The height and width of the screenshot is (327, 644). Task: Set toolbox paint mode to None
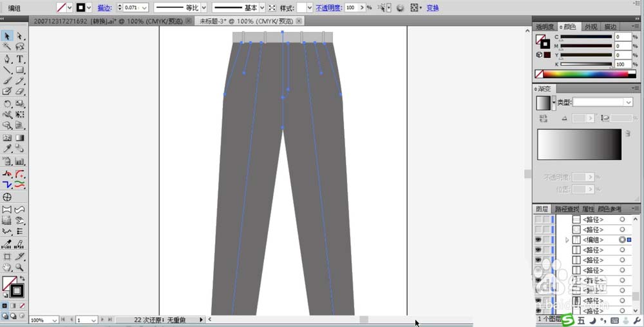click(x=22, y=306)
